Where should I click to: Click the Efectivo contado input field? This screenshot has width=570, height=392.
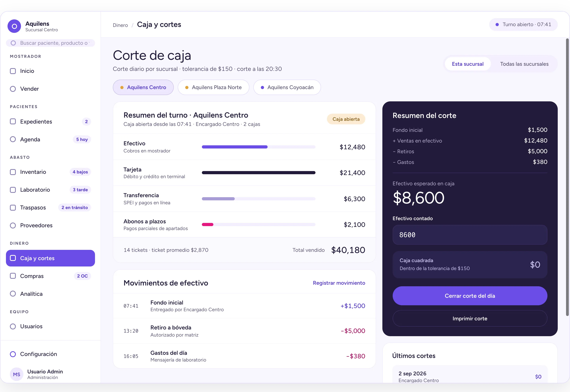tap(470, 235)
